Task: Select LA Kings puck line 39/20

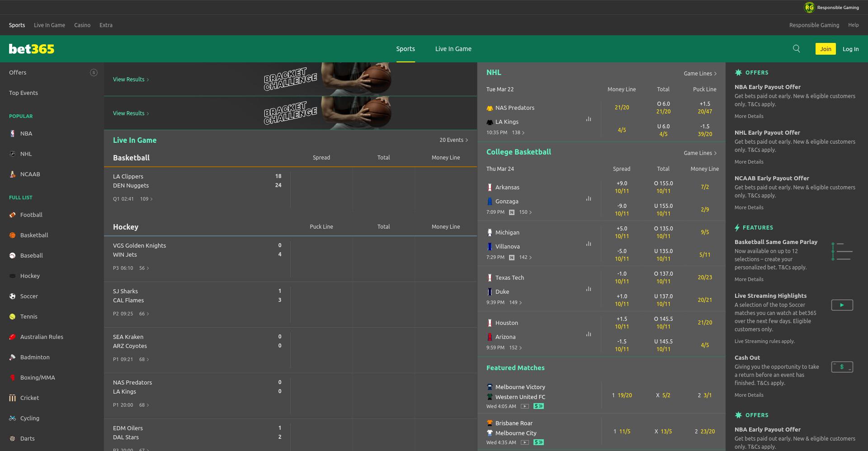Action: (x=705, y=130)
